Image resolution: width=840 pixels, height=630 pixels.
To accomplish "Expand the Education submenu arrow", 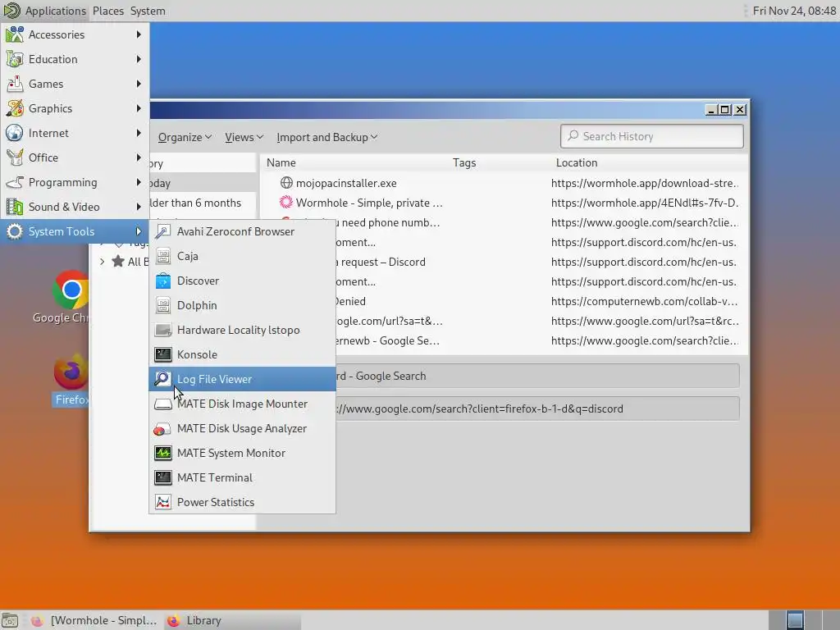I will click(x=139, y=59).
